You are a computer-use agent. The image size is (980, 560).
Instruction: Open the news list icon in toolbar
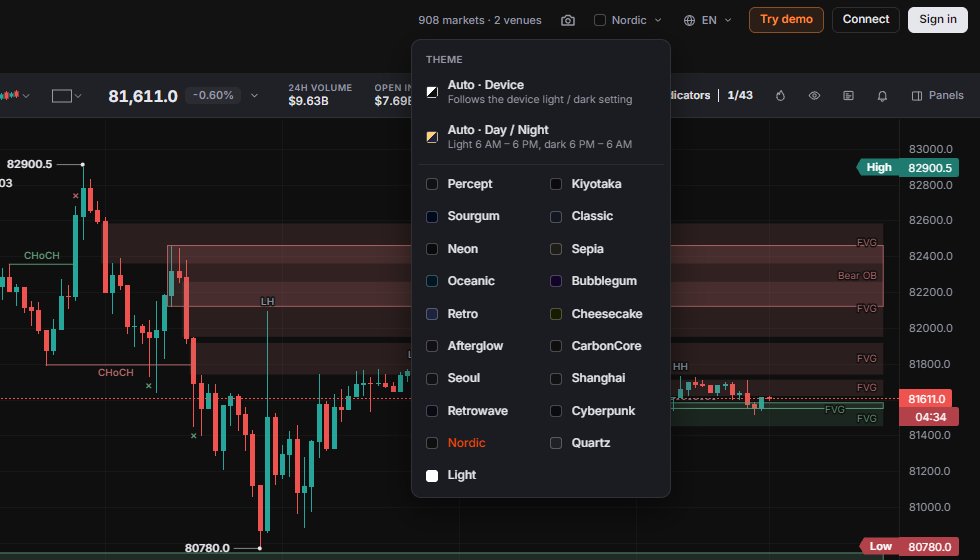coord(848,96)
